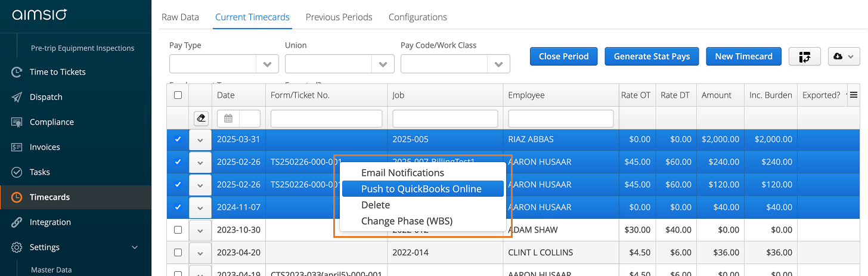
Task: Open the Configurations tab
Action: point(418,17)
